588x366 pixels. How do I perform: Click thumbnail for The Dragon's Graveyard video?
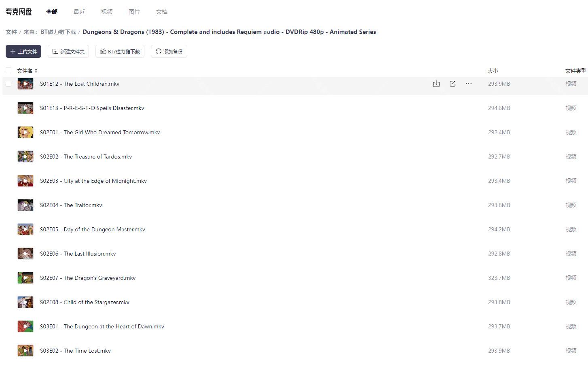coord(25,278)
